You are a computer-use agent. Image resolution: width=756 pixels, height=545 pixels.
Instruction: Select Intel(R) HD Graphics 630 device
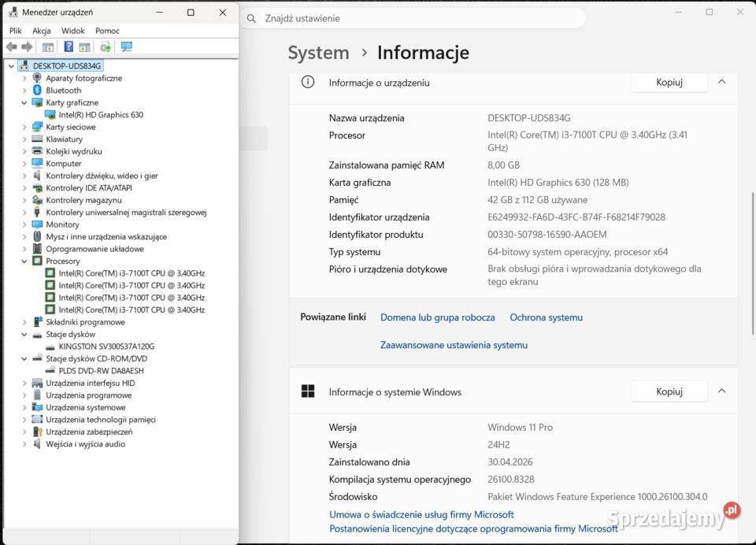101,115
